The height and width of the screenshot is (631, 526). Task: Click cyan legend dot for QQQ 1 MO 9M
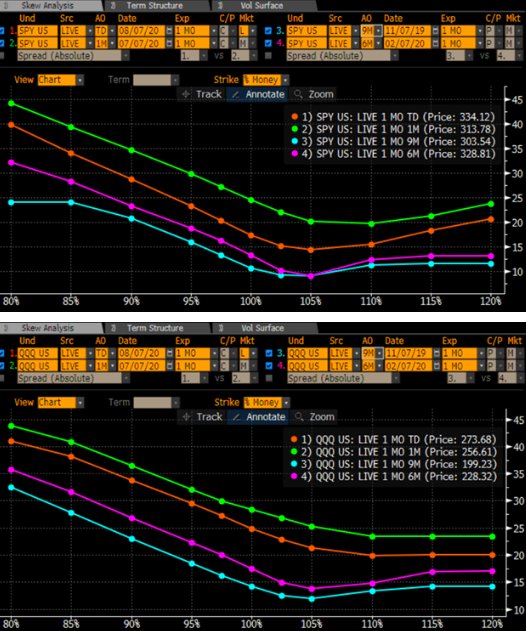click(294, 464)
